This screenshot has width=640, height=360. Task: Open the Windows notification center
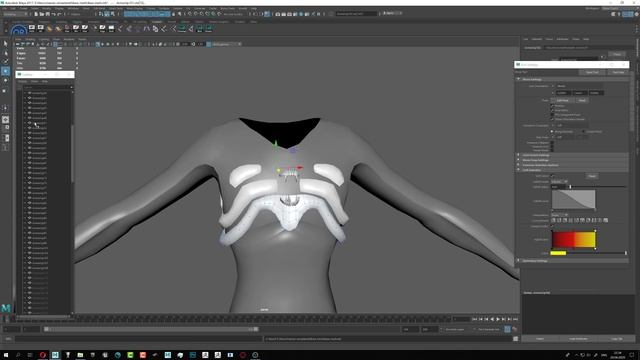[x=631, y=355]
